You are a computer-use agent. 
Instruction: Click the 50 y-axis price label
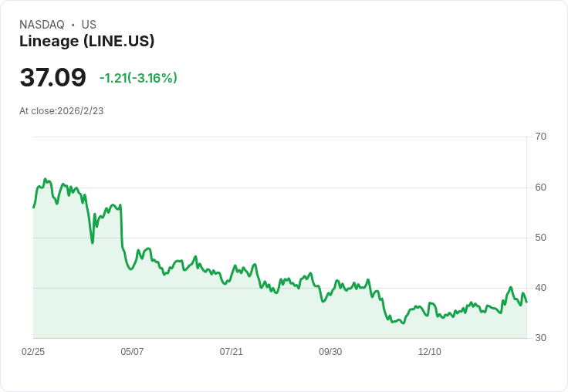(x=540, y=237)
